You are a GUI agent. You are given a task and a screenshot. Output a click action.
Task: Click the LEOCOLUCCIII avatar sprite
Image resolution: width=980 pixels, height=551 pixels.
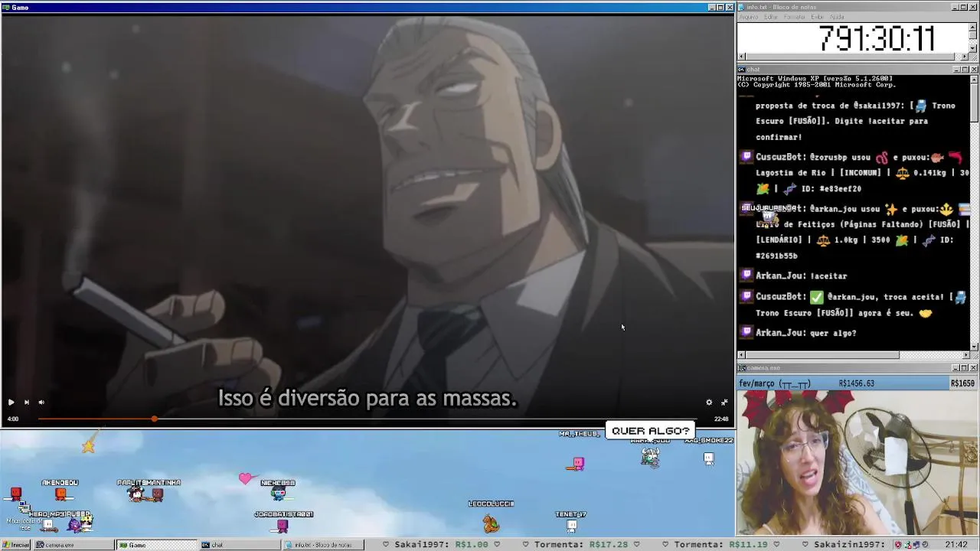491,523
